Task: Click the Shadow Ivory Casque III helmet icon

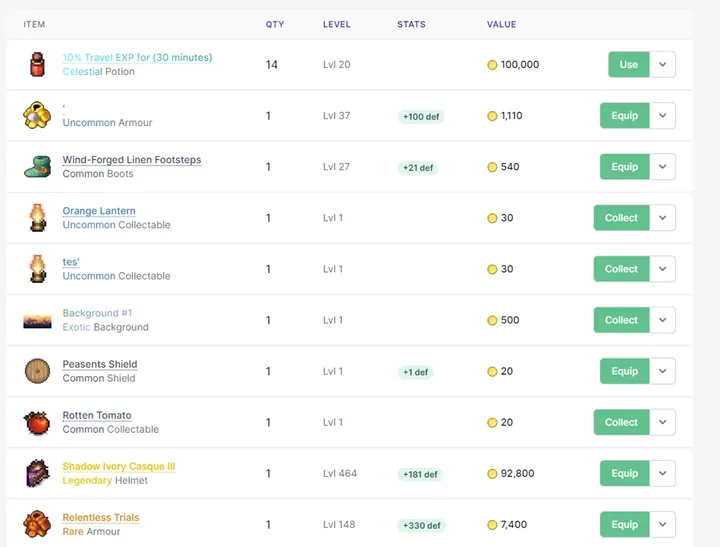Action: coord(37,473)
